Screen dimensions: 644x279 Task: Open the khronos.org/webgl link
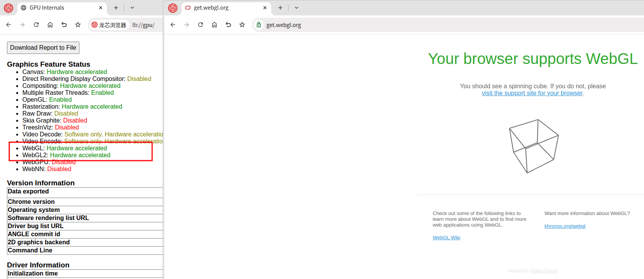[x=565, y=226]
